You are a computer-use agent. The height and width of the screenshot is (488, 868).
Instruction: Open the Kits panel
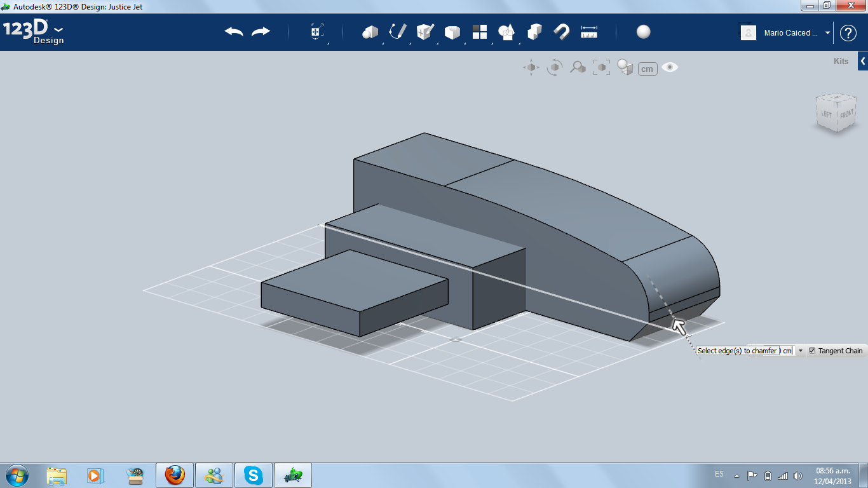(x=841, y=62)
